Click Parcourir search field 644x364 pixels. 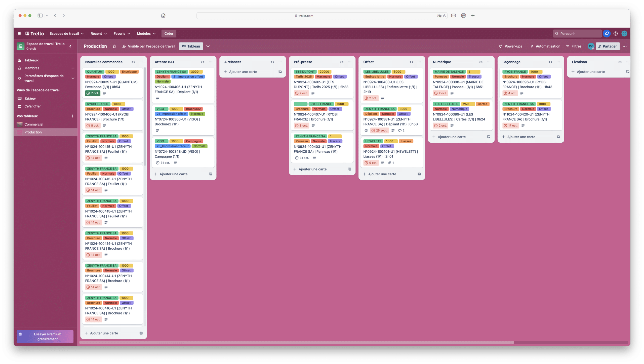click(577, 33)
